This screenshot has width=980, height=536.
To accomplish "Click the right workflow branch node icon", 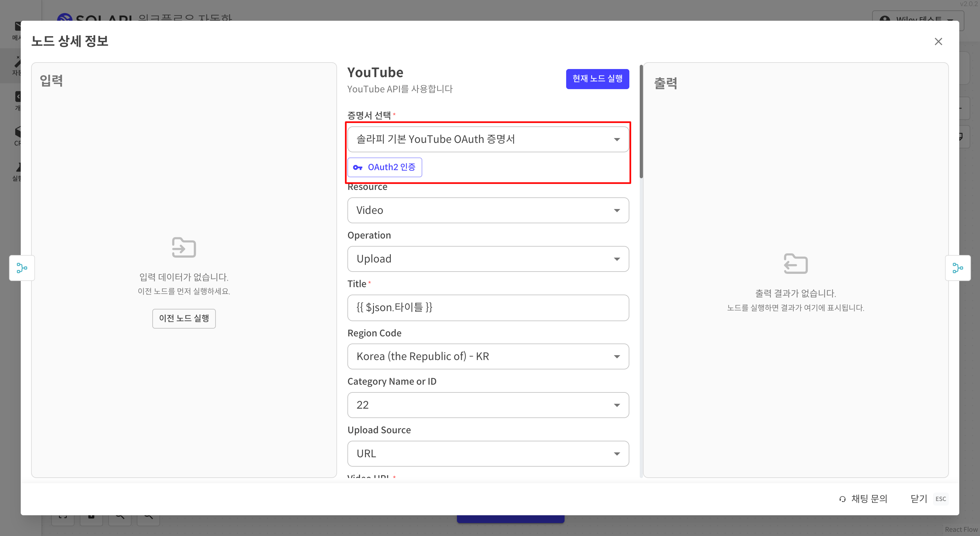I will click(x=958, y=268).
